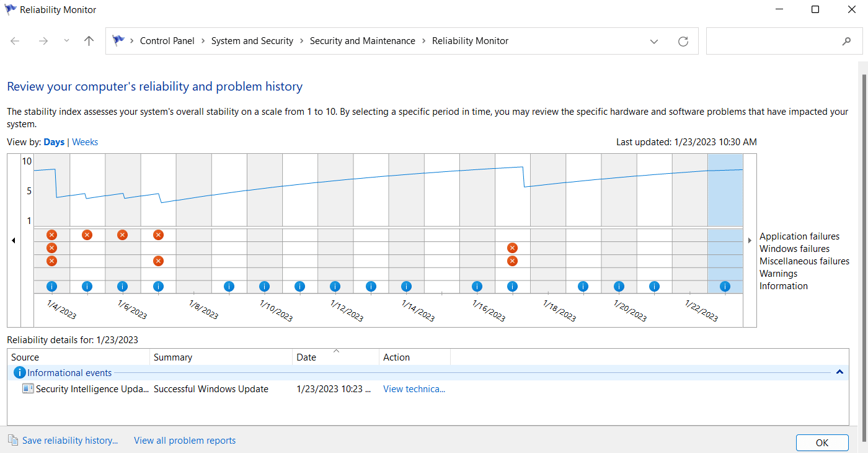Screen dimensions: 868x453
Task: Select the information icon on 1/4/2023
Action: point(51,286)
